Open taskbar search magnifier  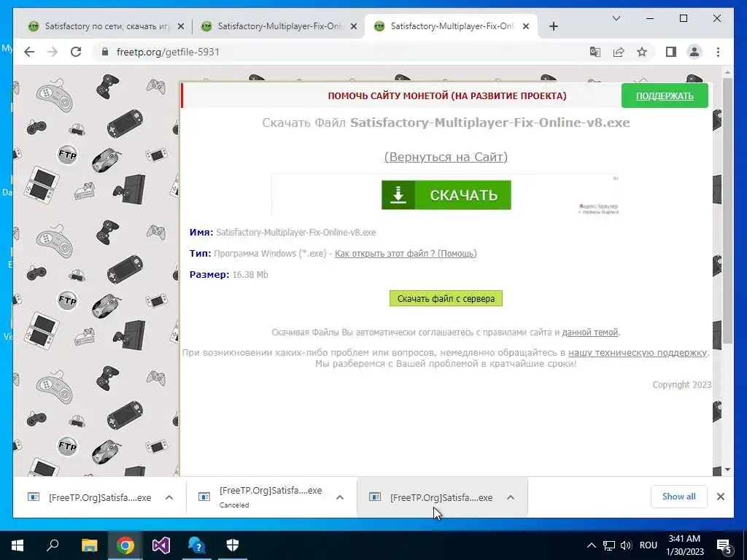pyautogui.click(x=53, y=545)
